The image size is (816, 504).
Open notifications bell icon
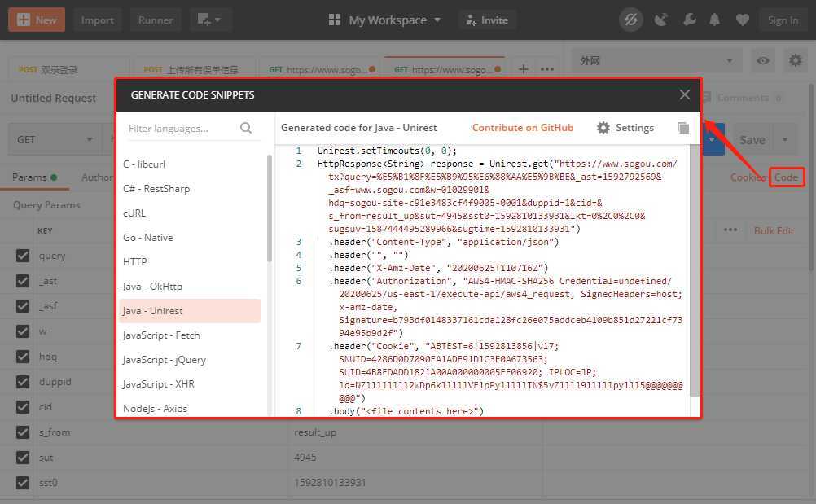tap(714, 20)
